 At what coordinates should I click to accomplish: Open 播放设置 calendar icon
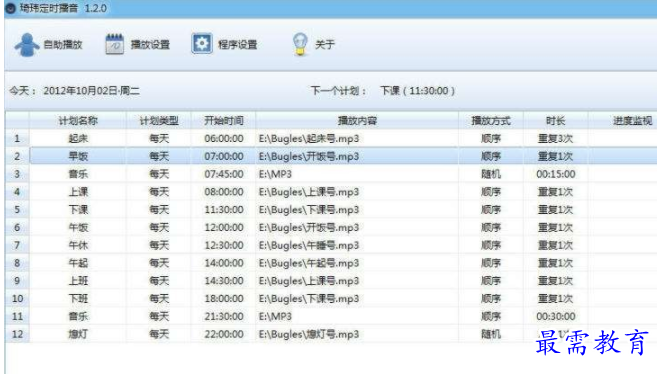point(114,44)
